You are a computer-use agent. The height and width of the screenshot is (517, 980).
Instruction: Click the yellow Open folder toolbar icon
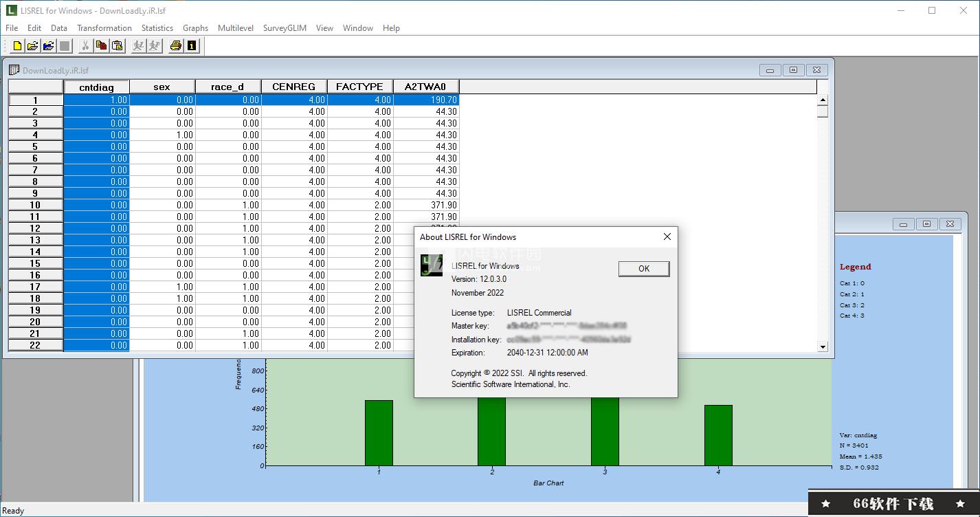(x=32, y=46)
